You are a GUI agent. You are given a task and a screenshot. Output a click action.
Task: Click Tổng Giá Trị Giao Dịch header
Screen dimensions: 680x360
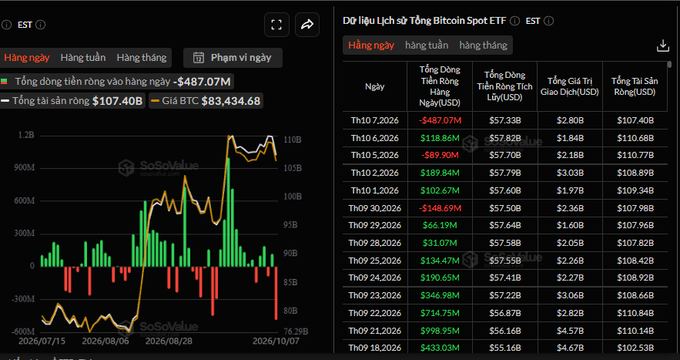(570, 86)
